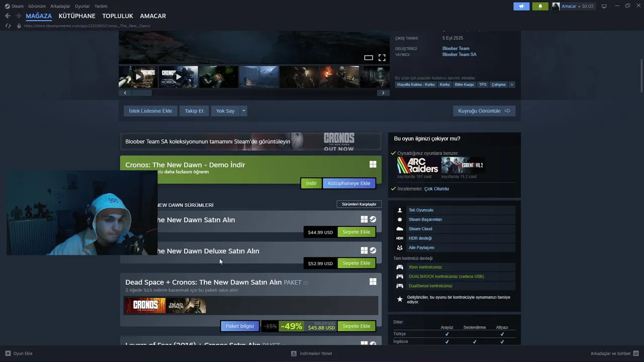Add the $45.88 Dead Space bundle to cart
Image resolution: width=644 pixels, height=362 pixels.
point(356,326)
